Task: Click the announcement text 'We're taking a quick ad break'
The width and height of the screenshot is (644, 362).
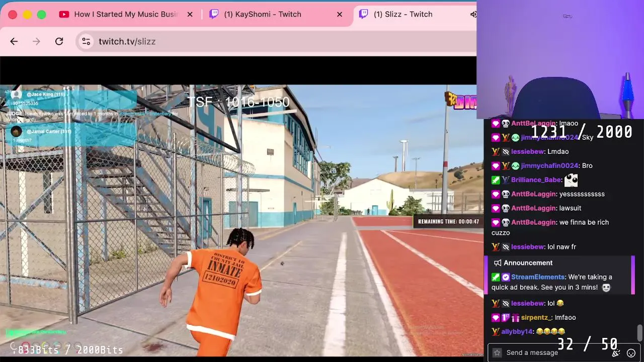Action: [552, 282]
